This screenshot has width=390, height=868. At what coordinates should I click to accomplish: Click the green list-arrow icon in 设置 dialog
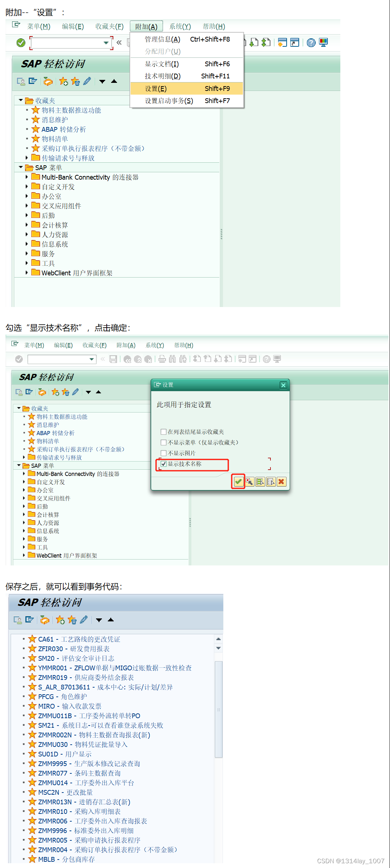click(x=260, y=481)
